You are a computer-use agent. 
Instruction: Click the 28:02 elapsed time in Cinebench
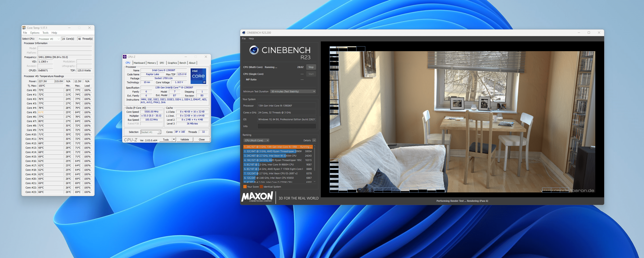point(300,67)
